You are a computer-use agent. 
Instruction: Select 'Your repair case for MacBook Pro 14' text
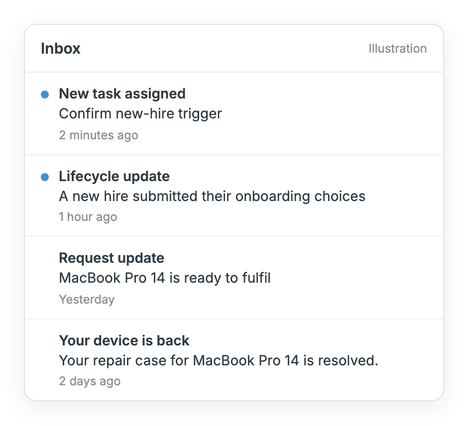point(179,361)
